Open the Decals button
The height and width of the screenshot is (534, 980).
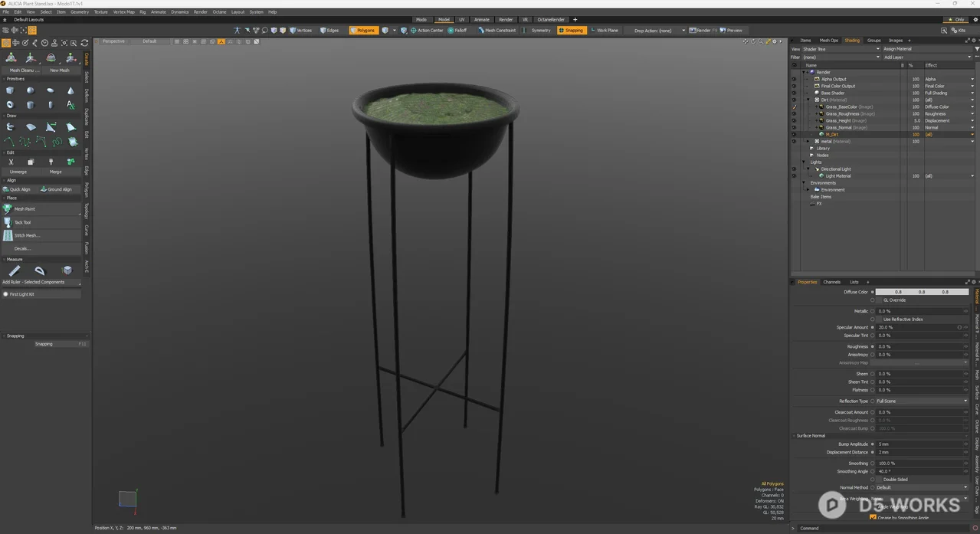coord(41,248)
